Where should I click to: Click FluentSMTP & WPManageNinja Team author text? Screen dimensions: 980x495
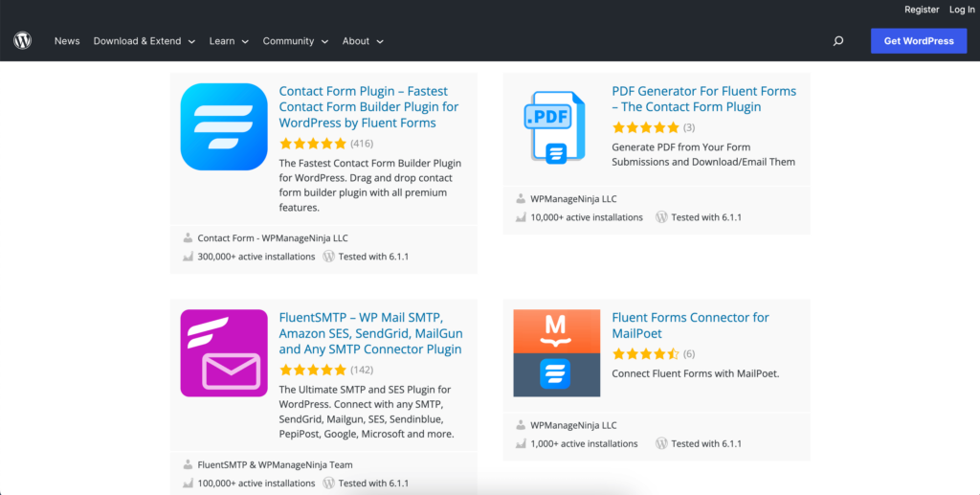(x=275, y=464)
